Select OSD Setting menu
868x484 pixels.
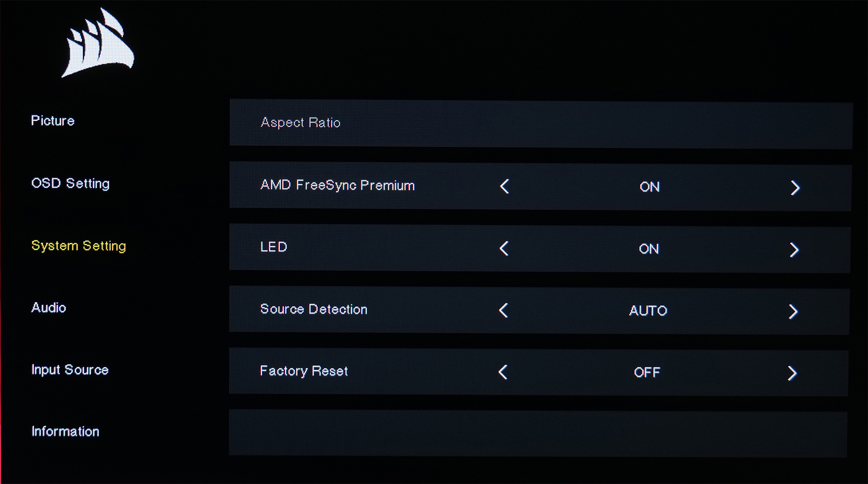[70, 184]
